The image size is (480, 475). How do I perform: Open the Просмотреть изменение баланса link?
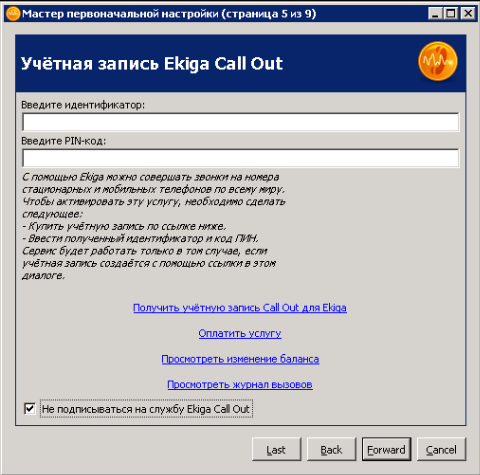coord(240,359)
